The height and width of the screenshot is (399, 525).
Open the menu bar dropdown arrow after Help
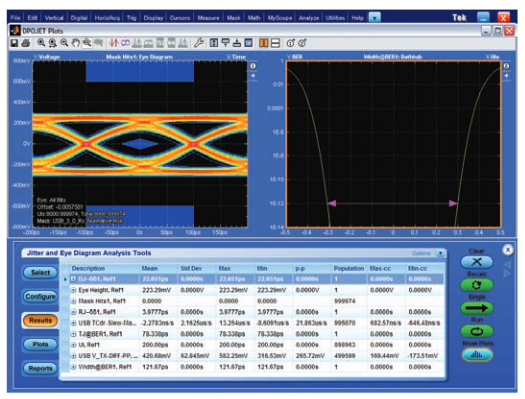(375, 17)
